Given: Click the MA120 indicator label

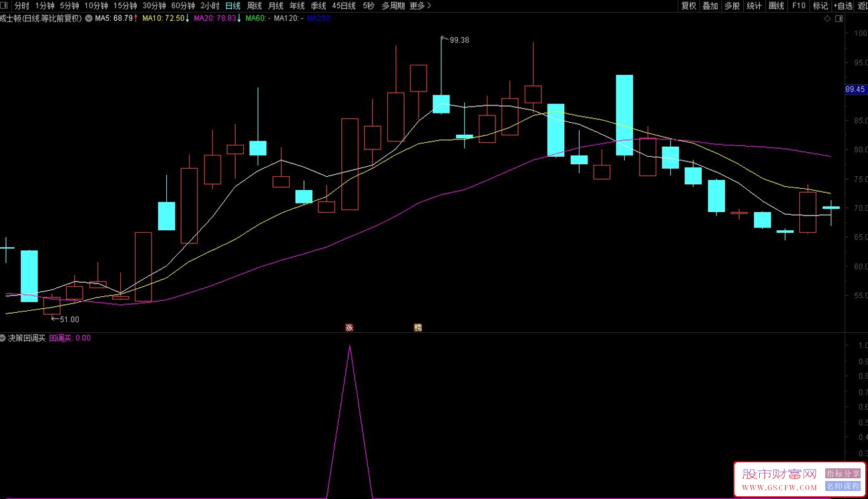Looking at the screenshot, I should (x=288, y=18).
